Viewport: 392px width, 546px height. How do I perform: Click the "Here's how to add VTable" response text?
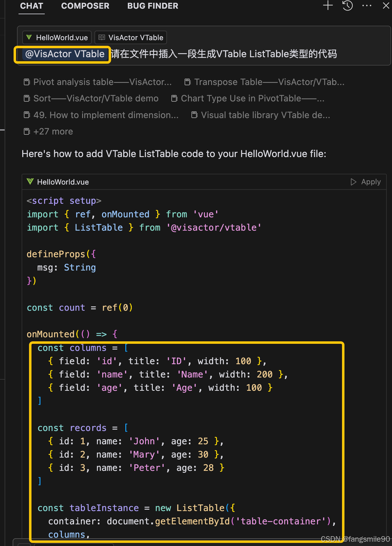(174, 154)
